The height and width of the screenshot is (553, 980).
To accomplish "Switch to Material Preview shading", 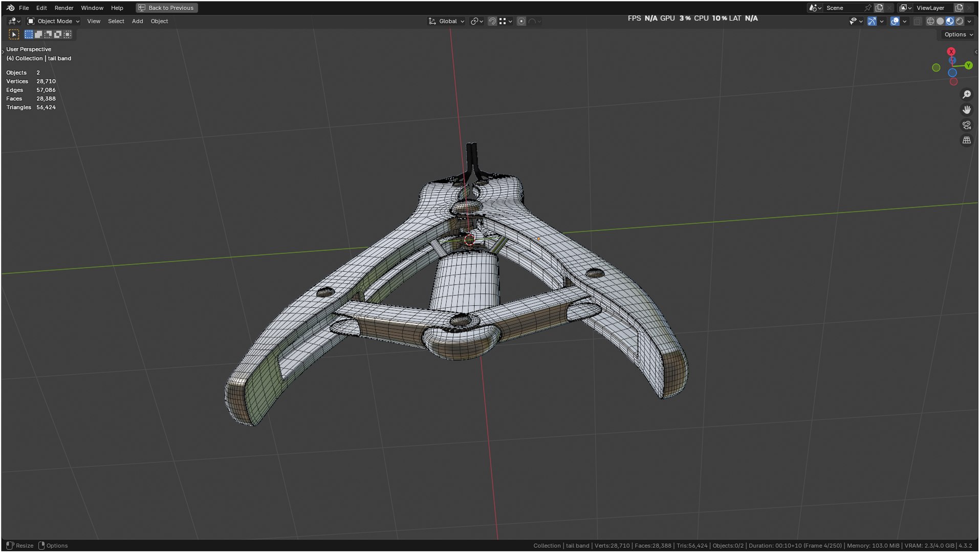I will 950,21.
